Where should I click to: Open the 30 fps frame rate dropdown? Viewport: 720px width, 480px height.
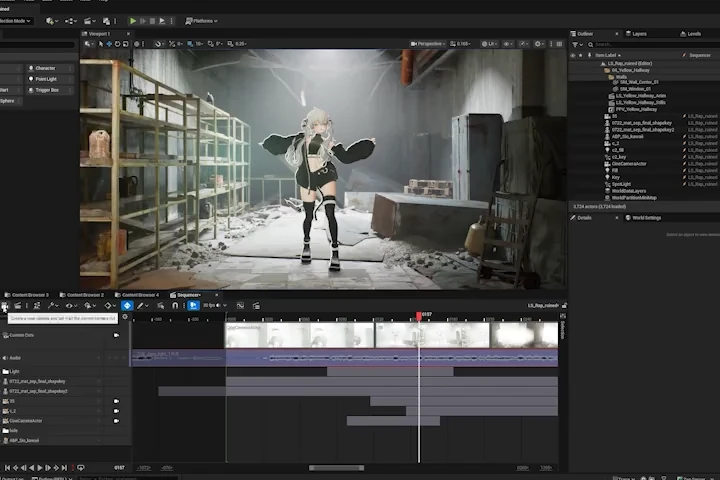(215, 305)
